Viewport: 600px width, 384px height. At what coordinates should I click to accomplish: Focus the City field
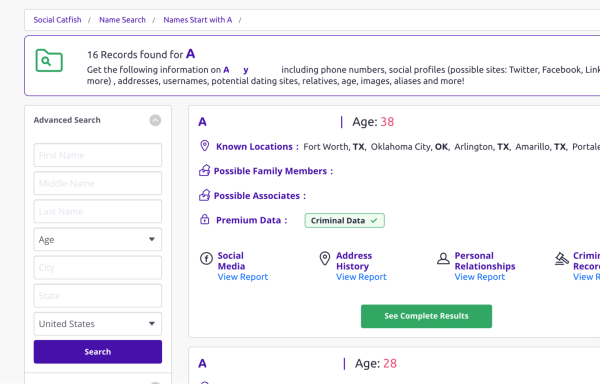[x=98, y=267]
